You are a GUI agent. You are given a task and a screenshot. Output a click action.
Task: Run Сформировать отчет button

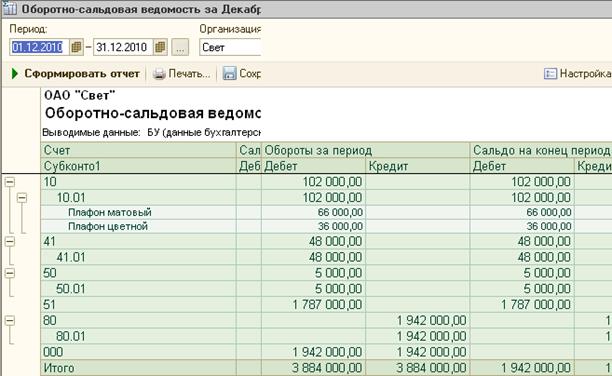pyautogui.click(x=75, y=73)
